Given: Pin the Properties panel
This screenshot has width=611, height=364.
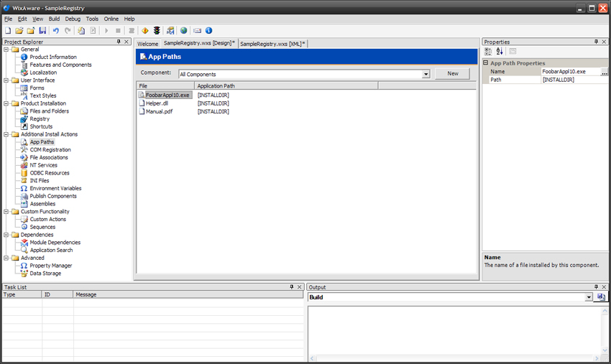Looking at the screenshot, I should tap(596, 42).
